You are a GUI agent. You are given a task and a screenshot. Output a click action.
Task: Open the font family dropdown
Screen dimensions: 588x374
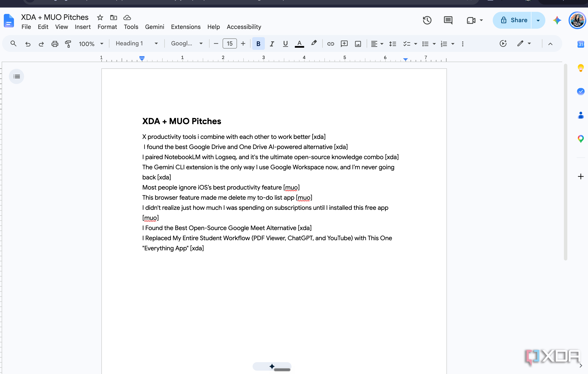pyautogui.click(x=187, y=43)
